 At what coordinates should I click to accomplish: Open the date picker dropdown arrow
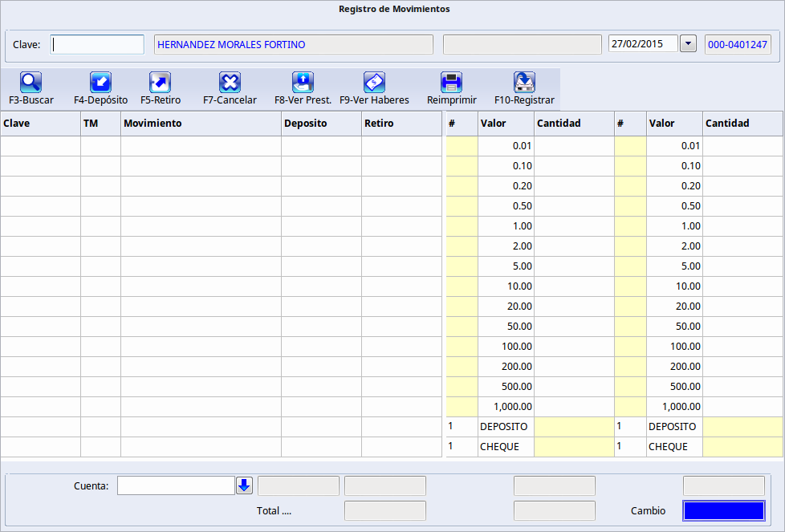688,44
